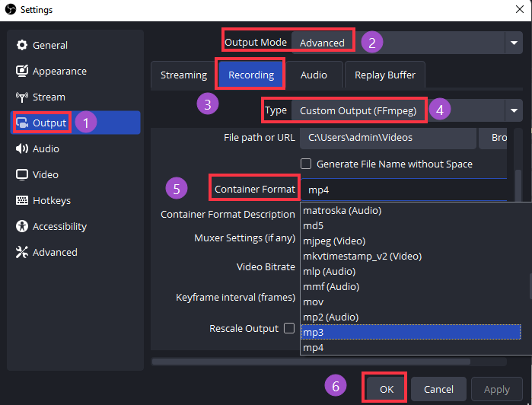Open Advanced settings in sidebar
Screen dimensions: 532x405
click(x=75, y=252)
